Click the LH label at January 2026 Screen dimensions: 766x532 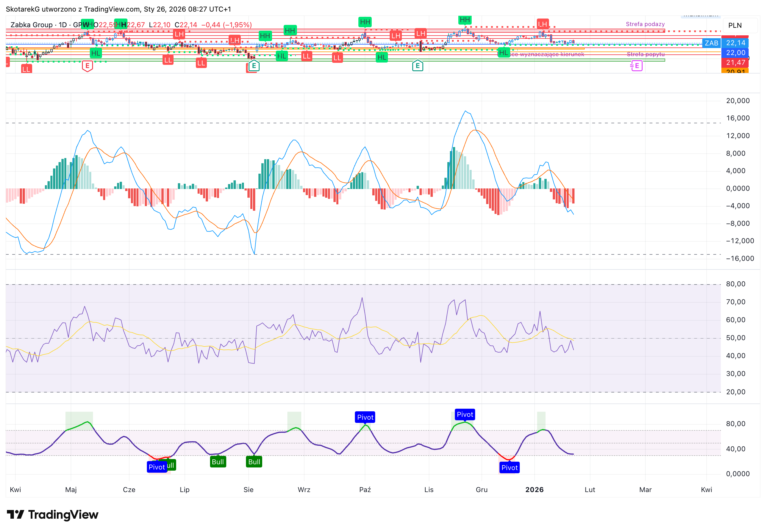pos(543,24)
